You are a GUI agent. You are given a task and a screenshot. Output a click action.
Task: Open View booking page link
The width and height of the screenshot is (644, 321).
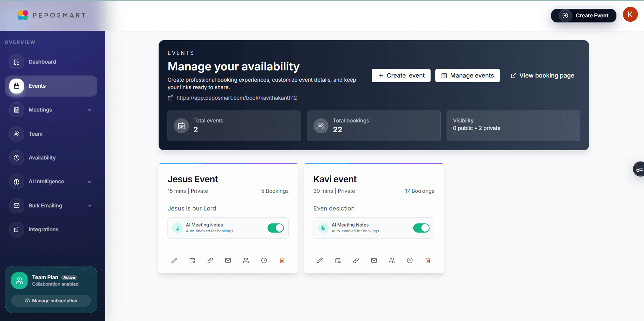coord(542,75)
